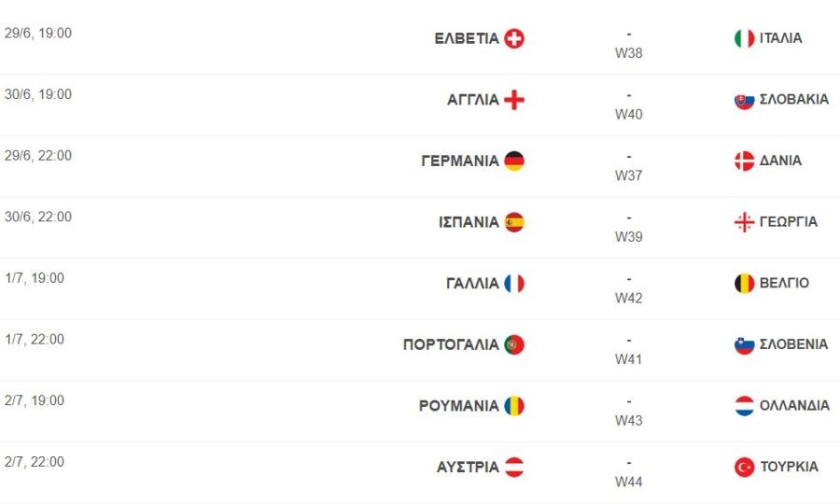Open the ΟΛΛΑΝΔΙΑ team link
840x504 pixels.
[x=794, y=406]
